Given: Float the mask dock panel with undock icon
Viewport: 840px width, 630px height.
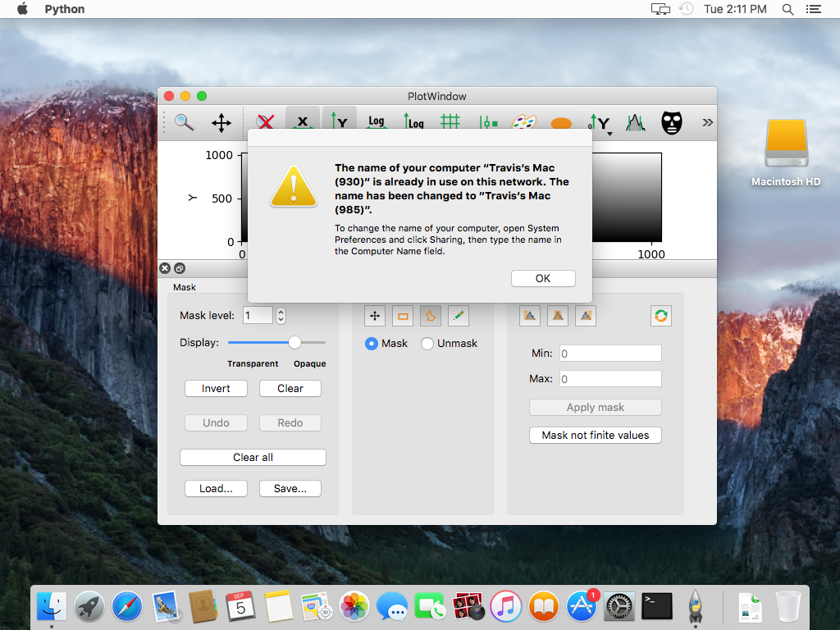Looking at the screenshot, I should 180,268.
